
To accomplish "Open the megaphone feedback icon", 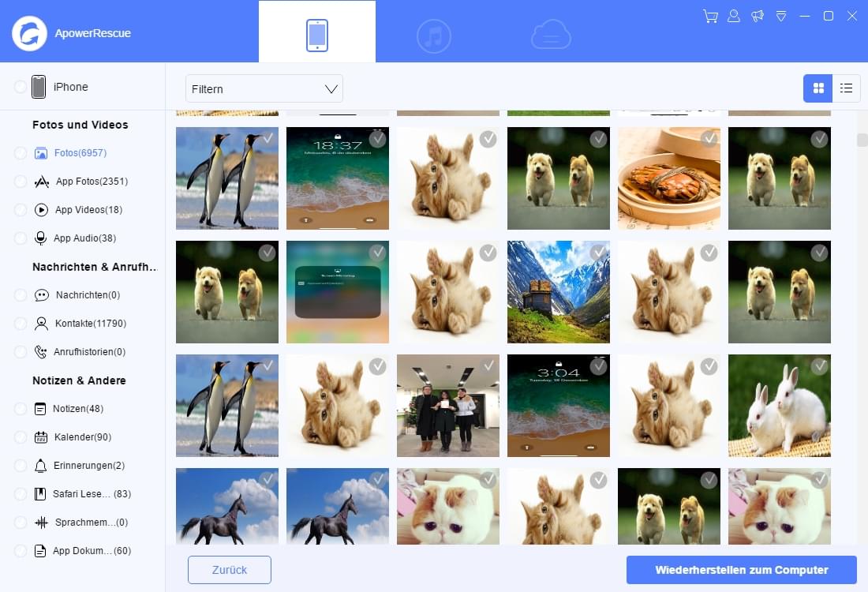I will coord(758,16).
